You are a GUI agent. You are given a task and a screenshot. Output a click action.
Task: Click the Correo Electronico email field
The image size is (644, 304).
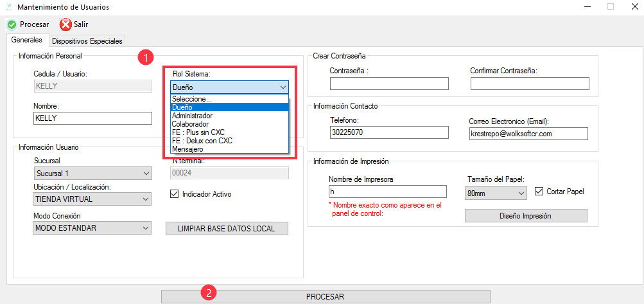tap(528, 133)
